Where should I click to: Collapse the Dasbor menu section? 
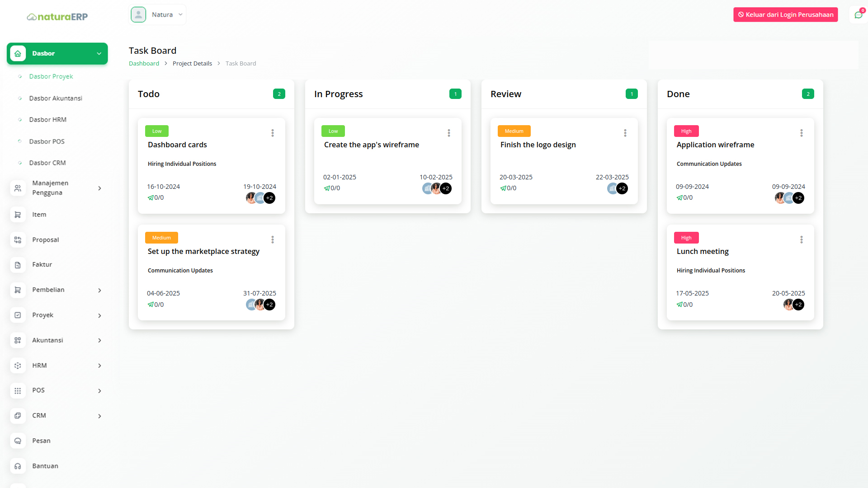pyautogui.click(x=99, y=53)
